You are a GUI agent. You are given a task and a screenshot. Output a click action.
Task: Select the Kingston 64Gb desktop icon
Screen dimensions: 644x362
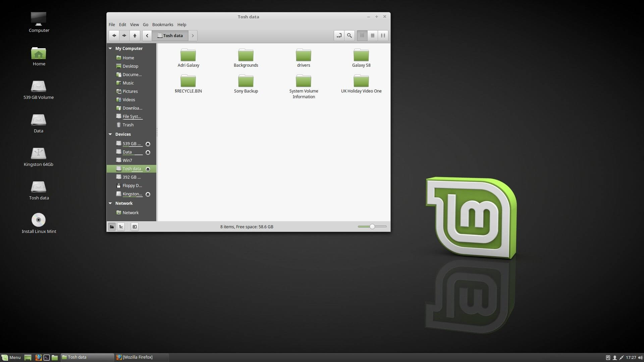pyautogui.click(x=39, y=157)
